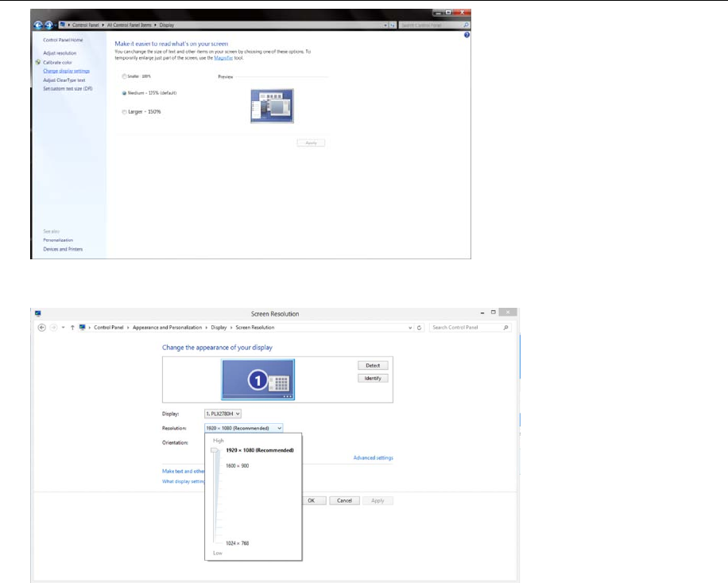Open Adjust ClearType text link
Screen dimensions: 728x583
coord(64,80)
